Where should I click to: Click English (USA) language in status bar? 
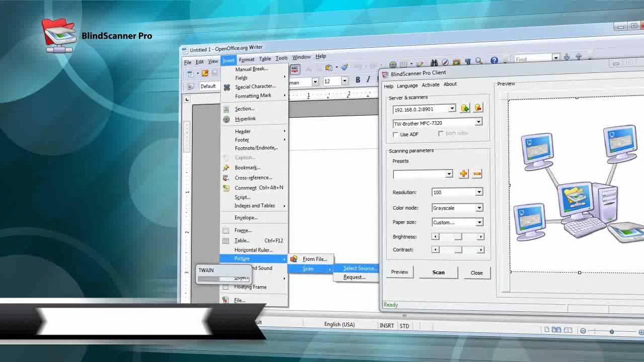pos(340,324)
